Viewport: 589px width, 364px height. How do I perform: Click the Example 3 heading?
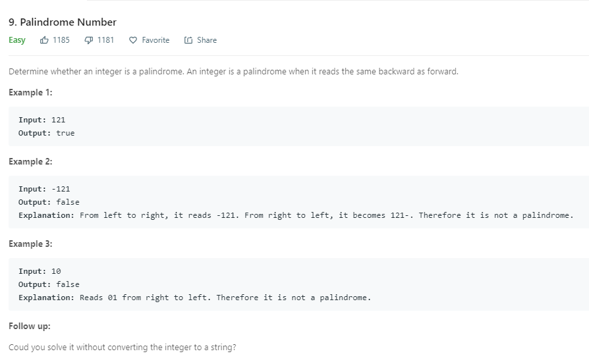30,244
